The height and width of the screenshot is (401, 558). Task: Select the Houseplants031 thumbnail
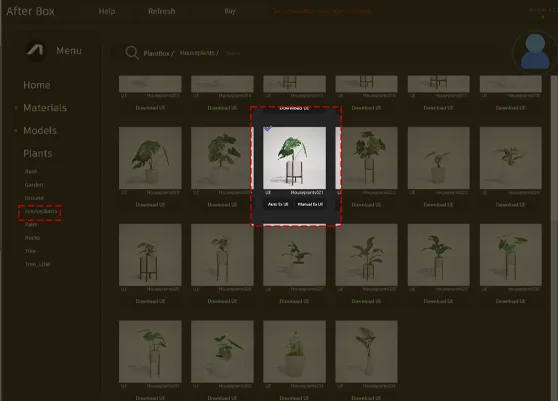point(150,352)
